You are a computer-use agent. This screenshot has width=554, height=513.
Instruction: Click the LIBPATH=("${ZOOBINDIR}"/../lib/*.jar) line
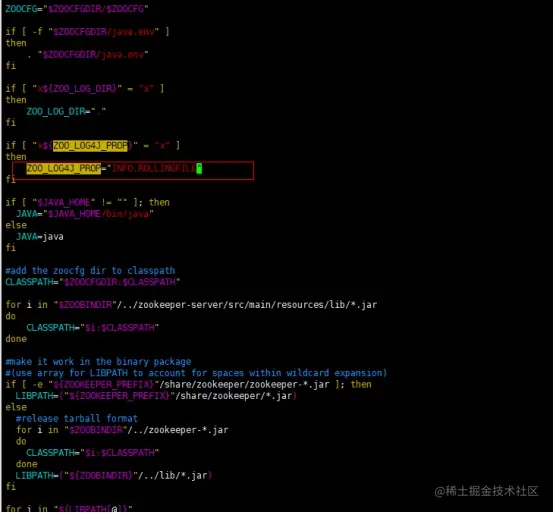coord(113,476)
